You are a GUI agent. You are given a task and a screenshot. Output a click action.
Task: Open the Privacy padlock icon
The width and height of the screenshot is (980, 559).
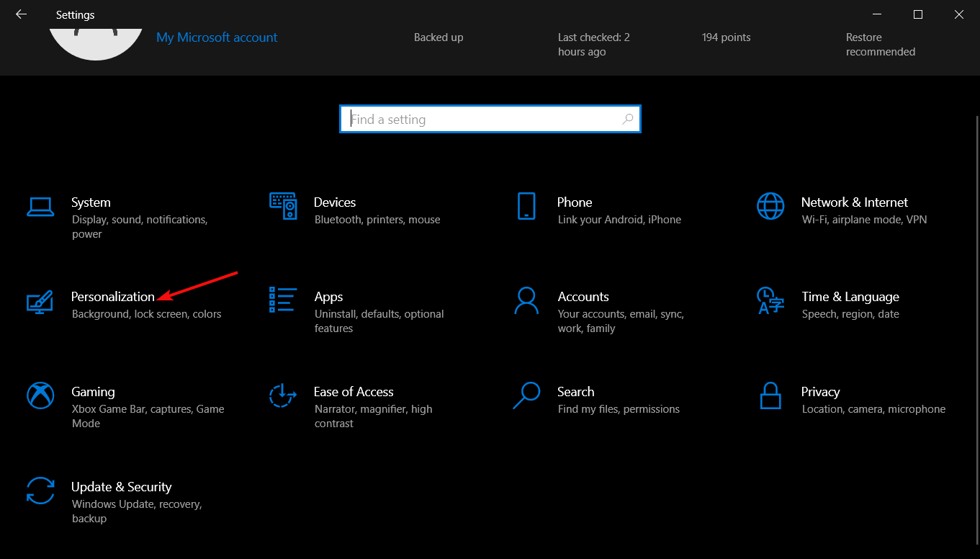(x=770, y=395)
